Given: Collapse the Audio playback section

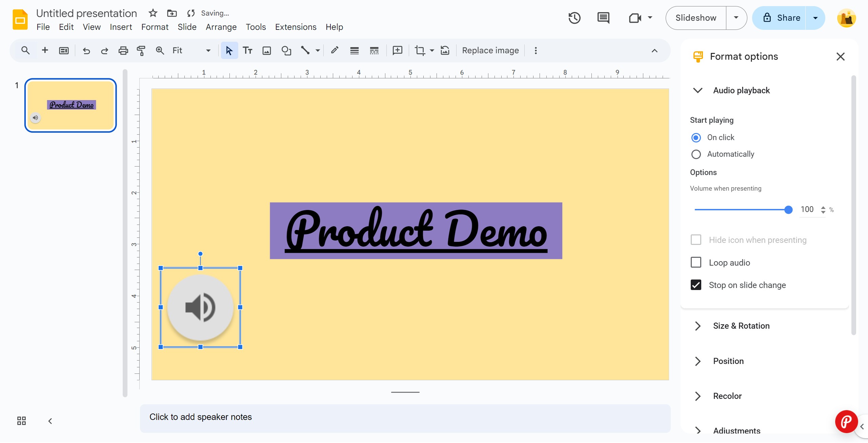Looking at the screenshot, I should point(698,91).
